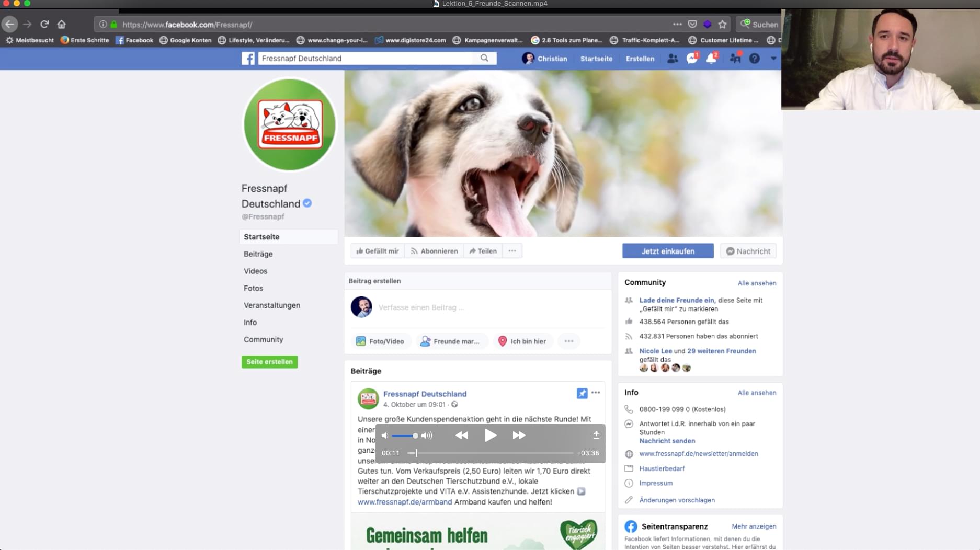Open the Pocket save icon in address bar

pyautogui.click(x=692, y=24)
